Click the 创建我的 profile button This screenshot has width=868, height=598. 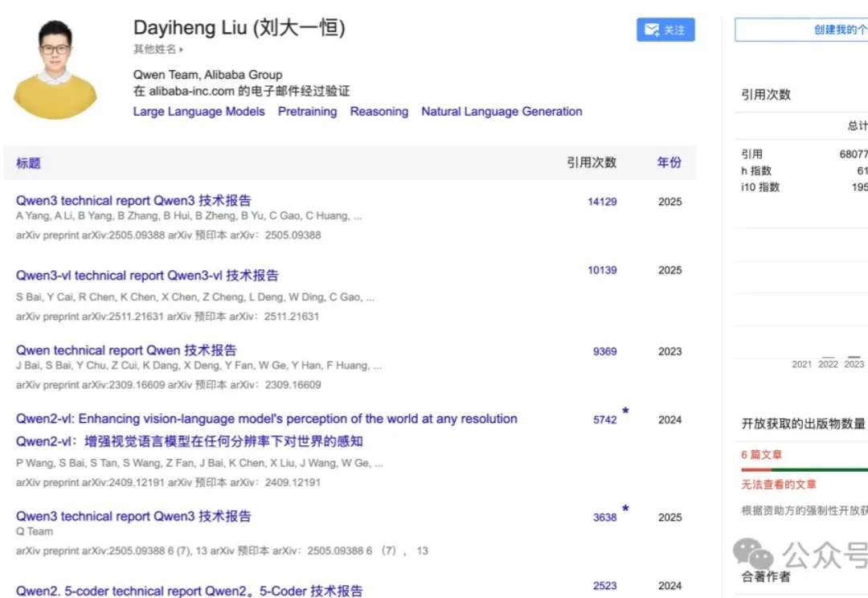point(801,30)
